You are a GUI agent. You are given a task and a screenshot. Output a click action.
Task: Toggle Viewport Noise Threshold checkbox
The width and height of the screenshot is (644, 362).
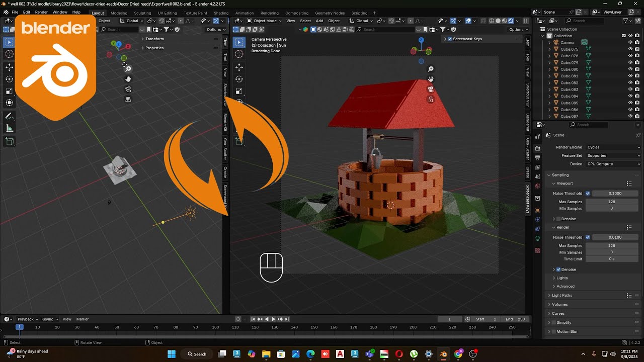point(588,194)
